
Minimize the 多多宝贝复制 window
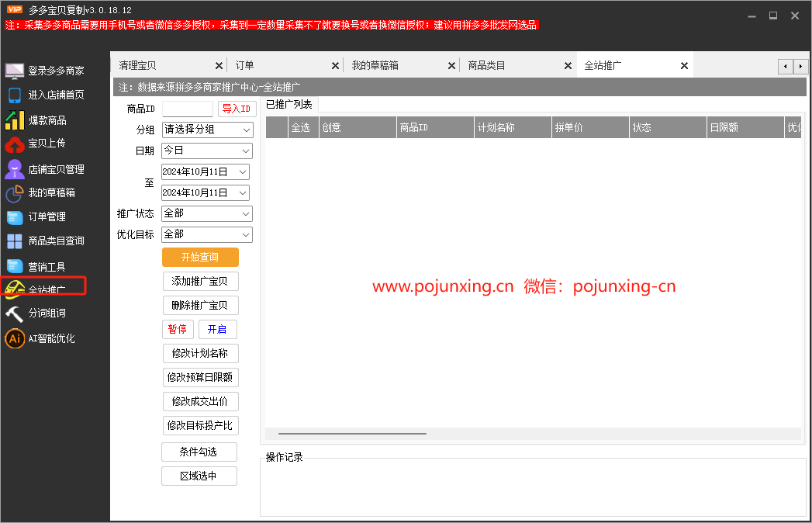752,16
